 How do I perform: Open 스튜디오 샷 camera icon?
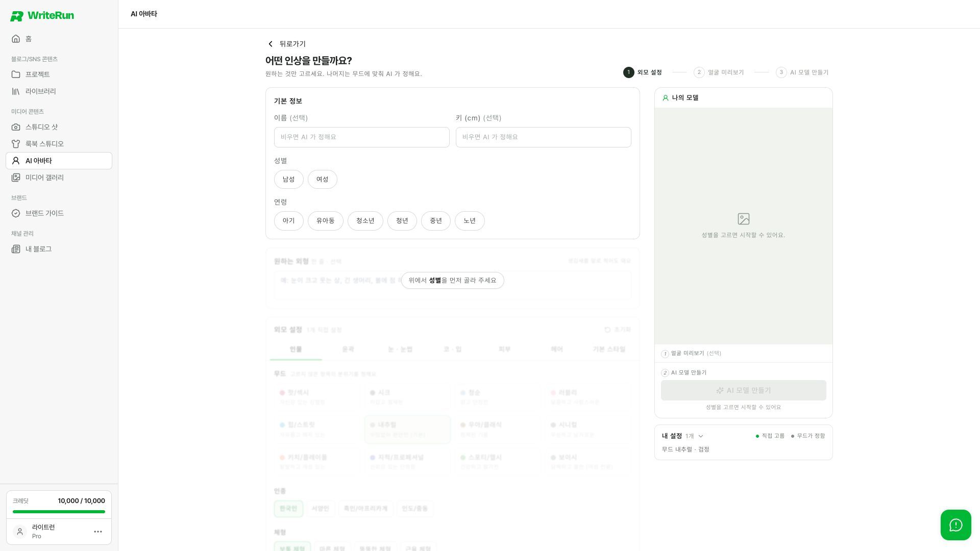point(16,127)
